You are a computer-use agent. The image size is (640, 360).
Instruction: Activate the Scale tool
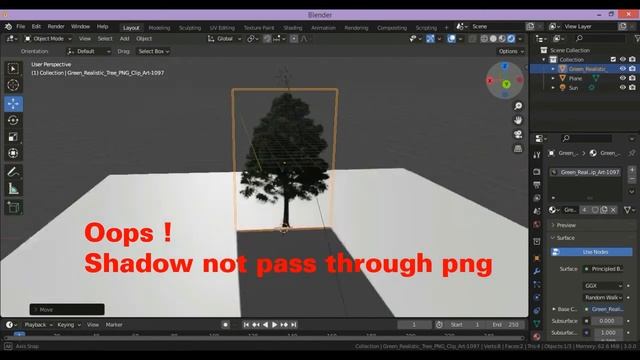[x=13, y=137]
